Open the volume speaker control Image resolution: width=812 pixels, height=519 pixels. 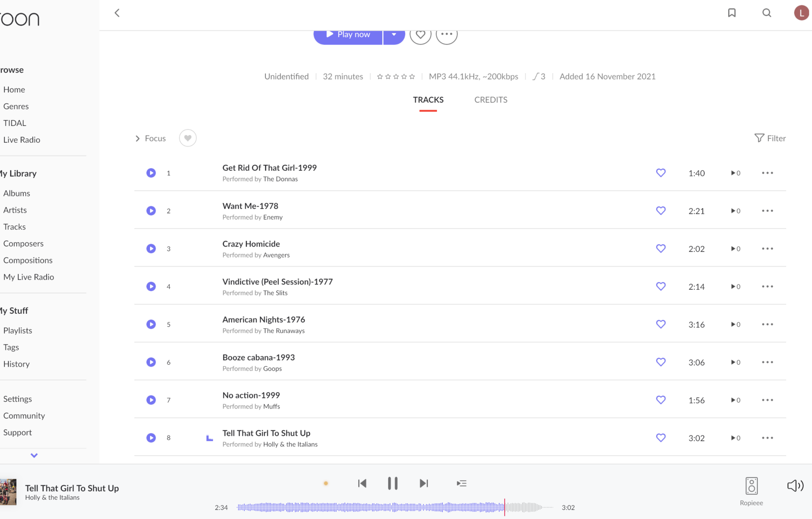tap(795, 486)
